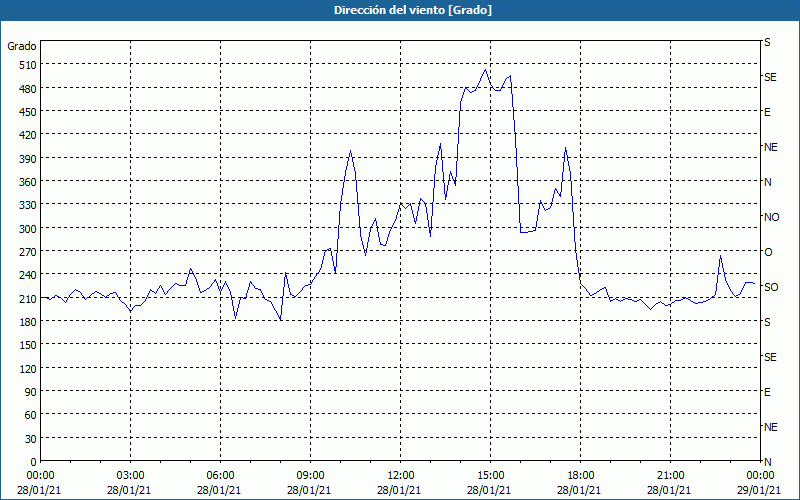Screen dimensions: 800x500
Task: Select the 360 degree axis label
Action: [x=29, y=182]
